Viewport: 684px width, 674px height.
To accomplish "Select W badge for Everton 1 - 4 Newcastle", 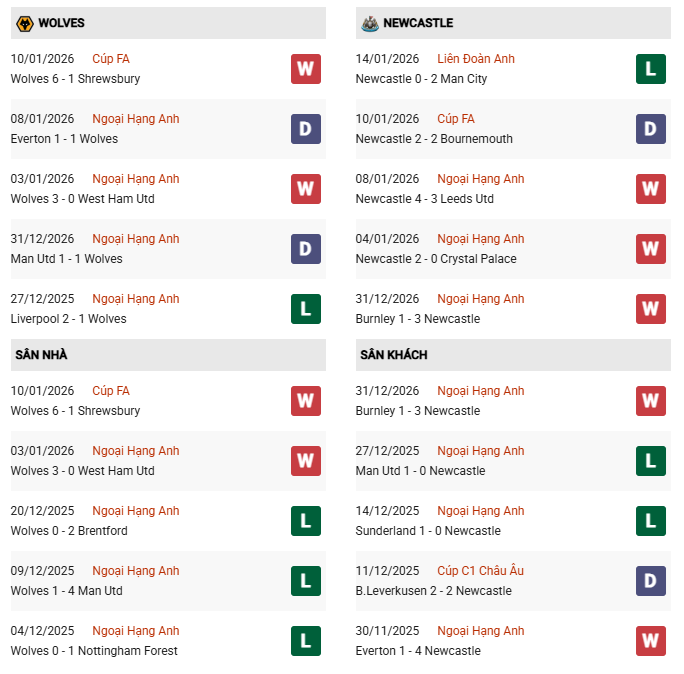I will coord(651,641).
